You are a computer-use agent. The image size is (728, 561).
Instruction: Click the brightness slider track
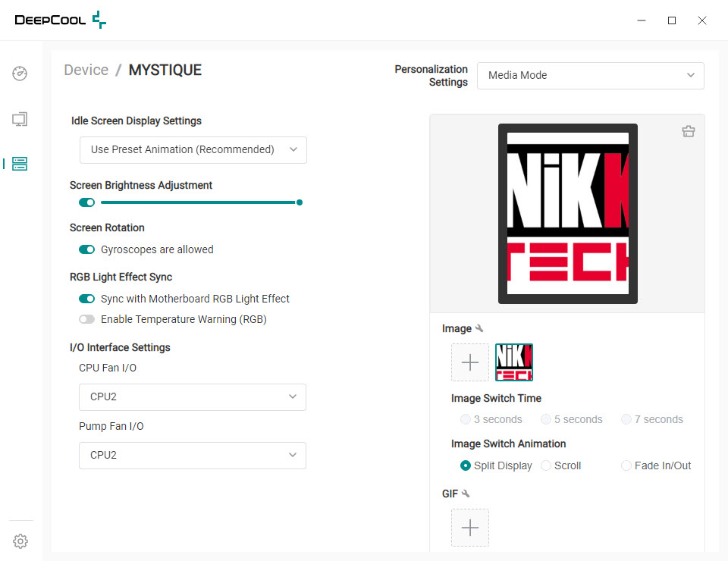[x=199, y=202]
